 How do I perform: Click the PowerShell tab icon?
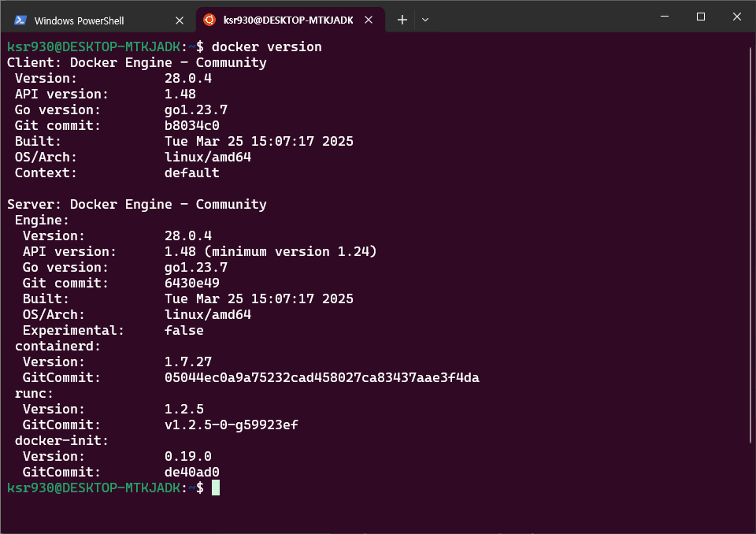click(x=20, y=20)
